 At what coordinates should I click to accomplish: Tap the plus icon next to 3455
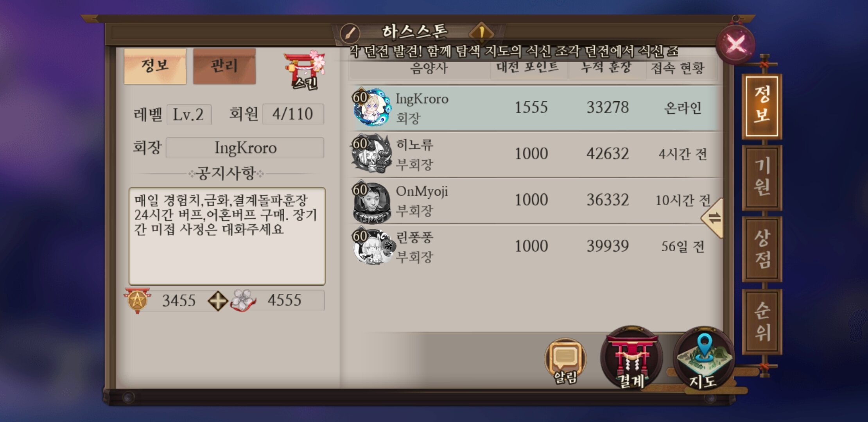point(218,301)
